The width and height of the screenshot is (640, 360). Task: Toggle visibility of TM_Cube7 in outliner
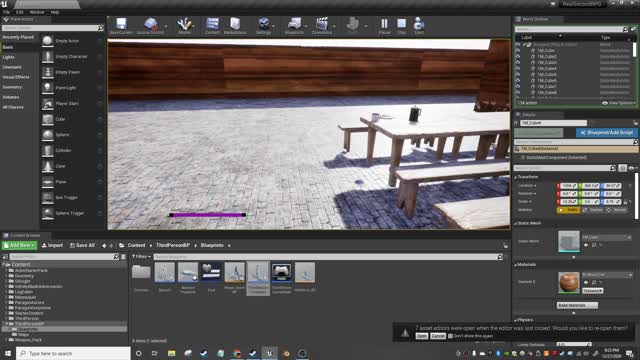pyautogui.click(x=518, y=87)
